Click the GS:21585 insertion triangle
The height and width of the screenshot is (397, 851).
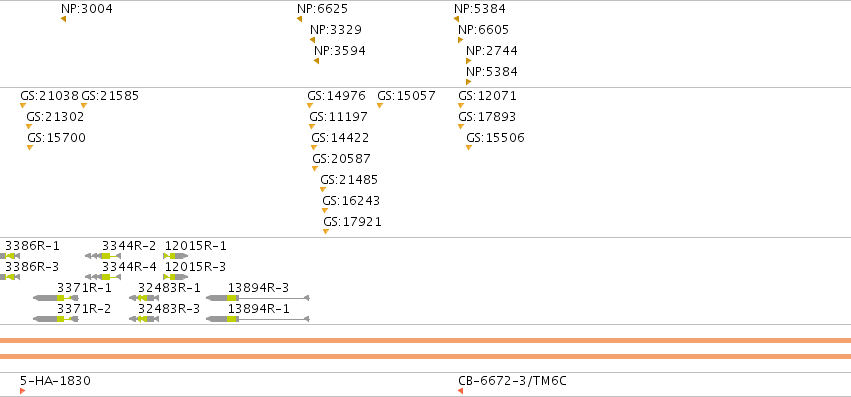point(84,105)
